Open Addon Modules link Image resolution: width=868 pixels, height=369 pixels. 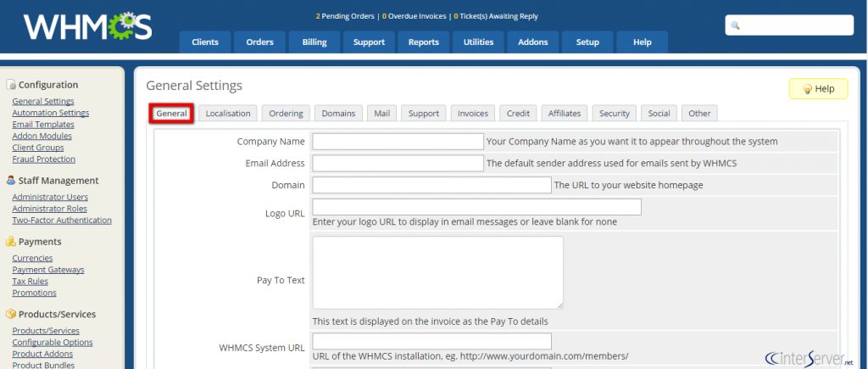[42, 136]
